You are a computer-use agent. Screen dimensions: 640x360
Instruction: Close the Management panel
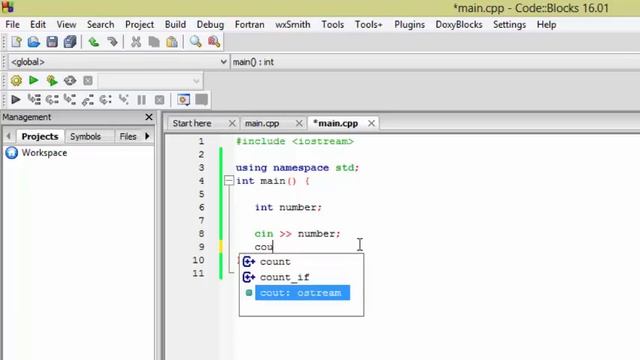tap(149, 117)
